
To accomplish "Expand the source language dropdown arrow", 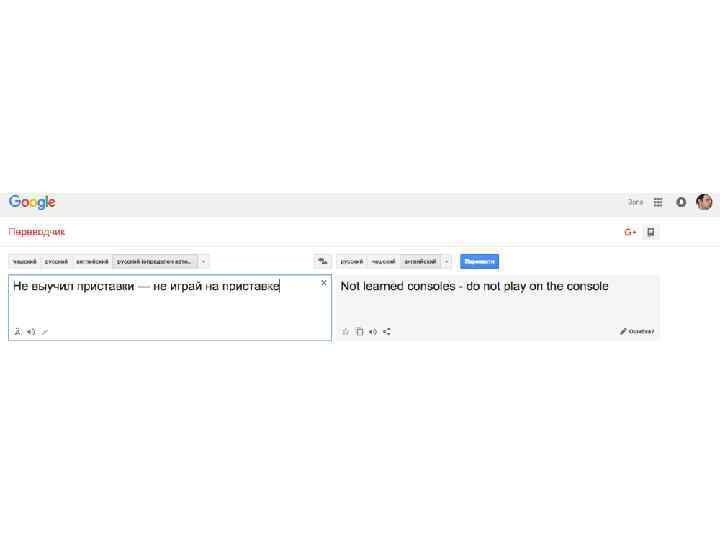I will click(204, 262).
